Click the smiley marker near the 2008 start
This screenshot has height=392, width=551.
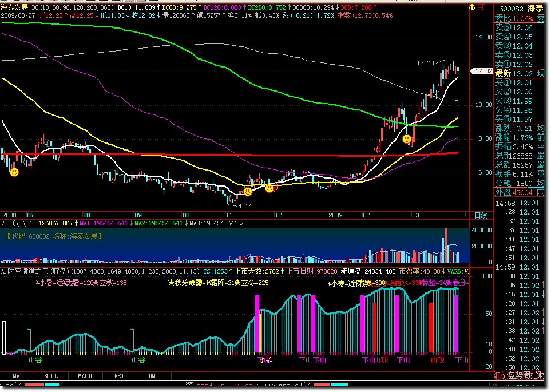coord(14,172)
